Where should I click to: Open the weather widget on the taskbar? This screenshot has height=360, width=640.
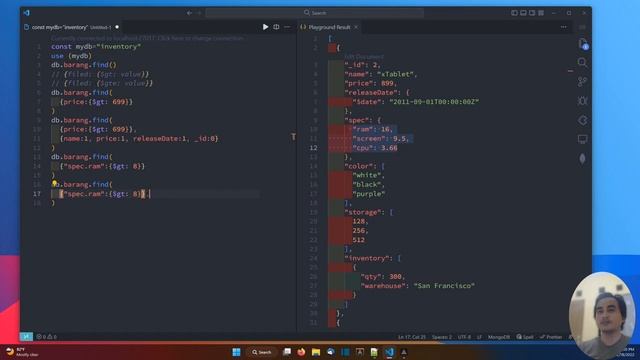pos(22,352)
